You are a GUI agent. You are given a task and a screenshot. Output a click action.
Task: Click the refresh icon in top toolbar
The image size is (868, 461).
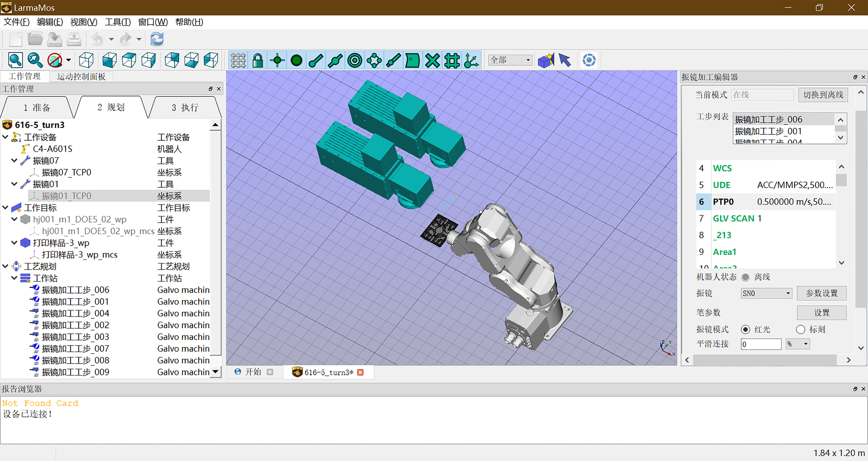(157, 39)
